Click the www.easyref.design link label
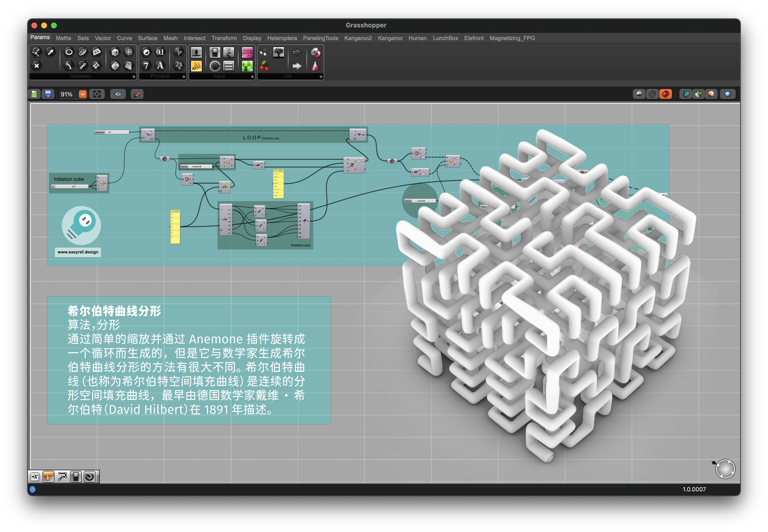 78,252
